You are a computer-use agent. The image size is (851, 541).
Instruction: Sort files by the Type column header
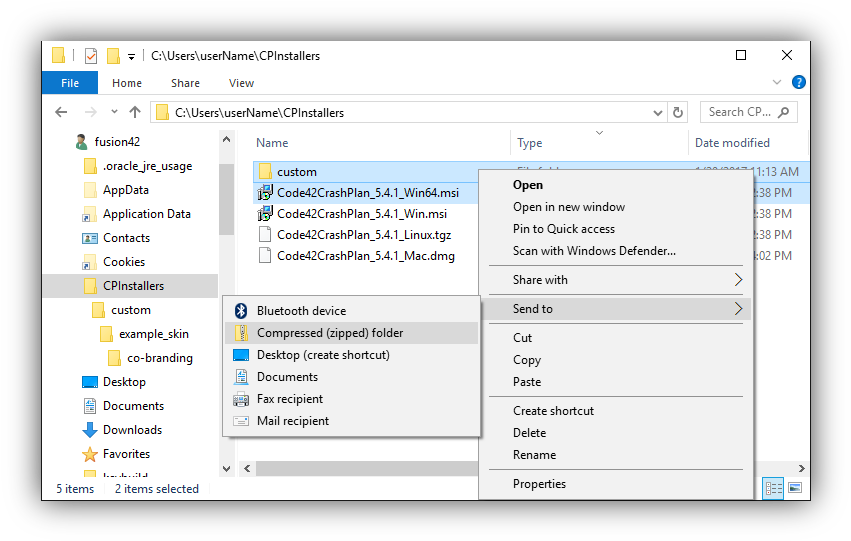click(x=530, y=143)
